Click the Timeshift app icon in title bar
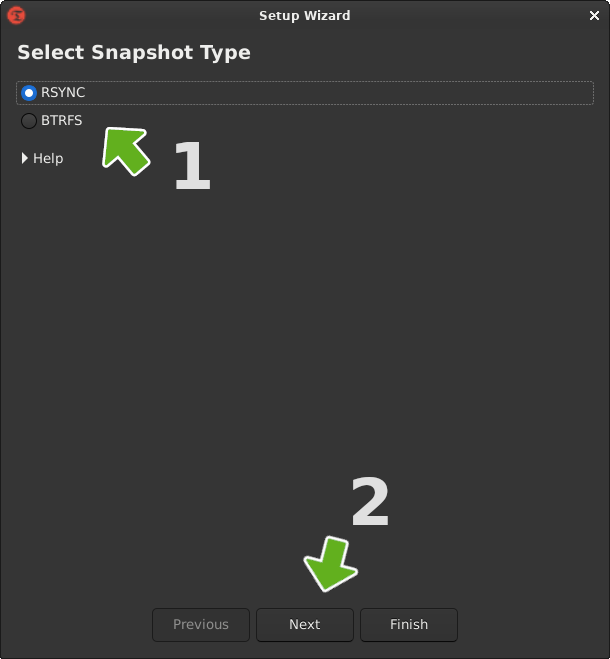The image size is (610, 659). click(x=16, y=15)
